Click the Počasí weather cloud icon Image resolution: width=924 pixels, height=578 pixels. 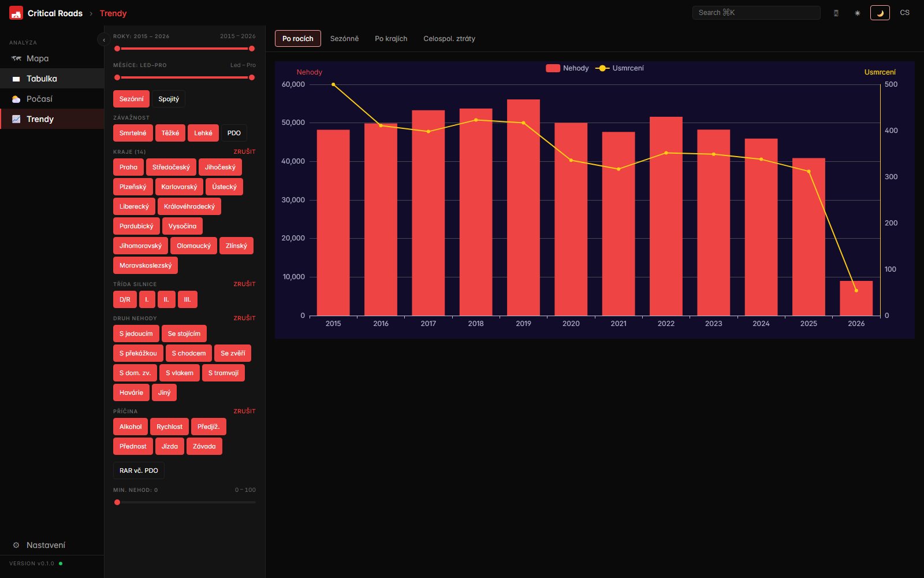(x=16, y=99)
